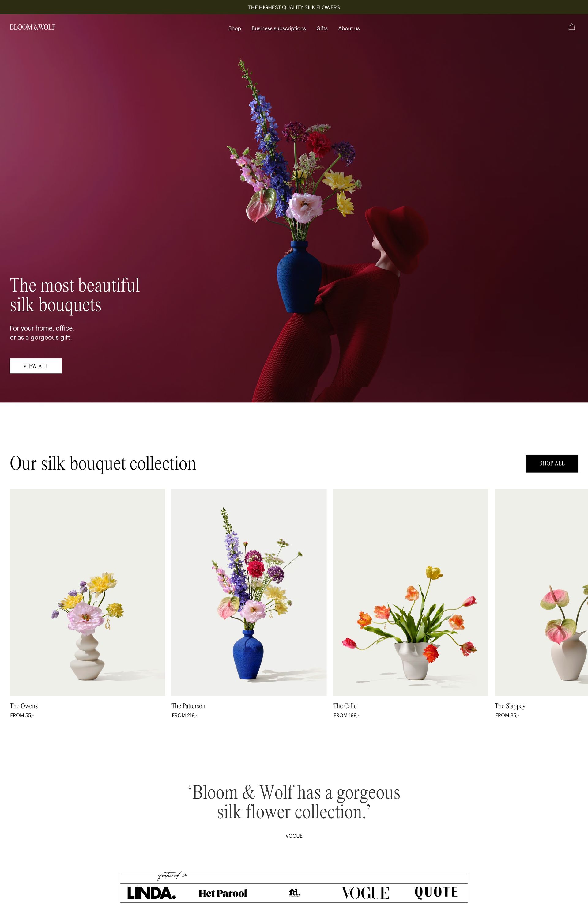
Task: Open The Slappey bouquet image
Action: click(541, 592)
